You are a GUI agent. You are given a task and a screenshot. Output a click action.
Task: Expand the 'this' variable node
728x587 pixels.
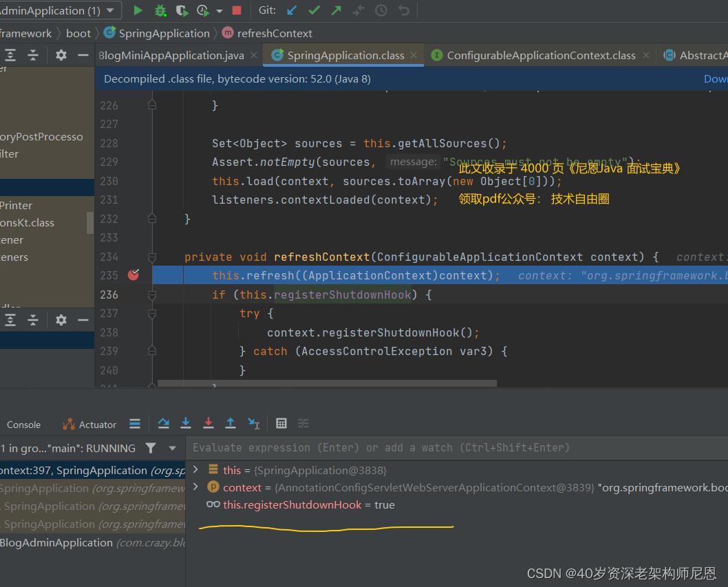click(x=196, y=470)
